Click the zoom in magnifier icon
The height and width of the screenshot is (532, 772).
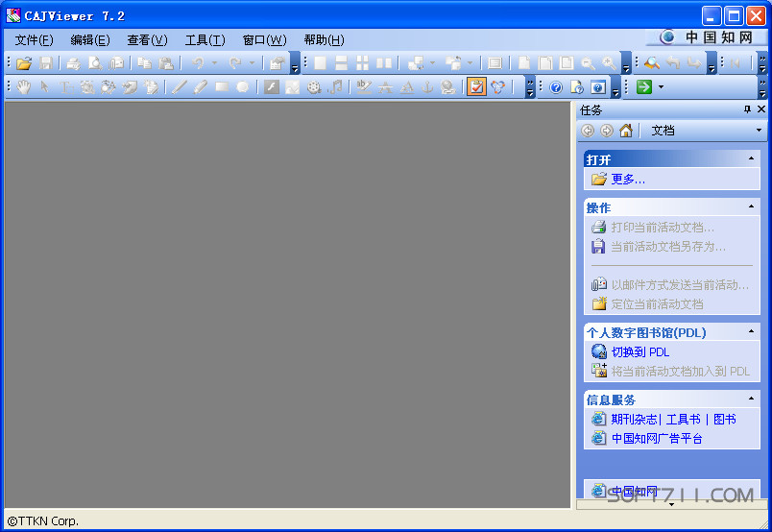pos(609,63)
